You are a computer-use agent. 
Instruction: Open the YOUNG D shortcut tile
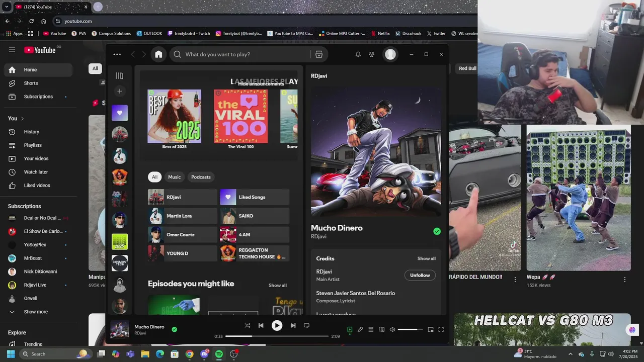pyautogui.click(x=183, y=253)
